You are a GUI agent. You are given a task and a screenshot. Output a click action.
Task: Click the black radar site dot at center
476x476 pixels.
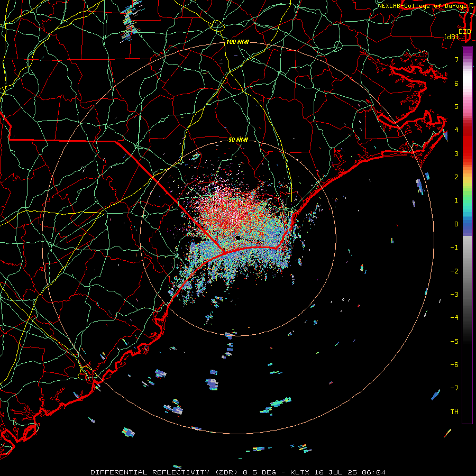pos(238,237)
